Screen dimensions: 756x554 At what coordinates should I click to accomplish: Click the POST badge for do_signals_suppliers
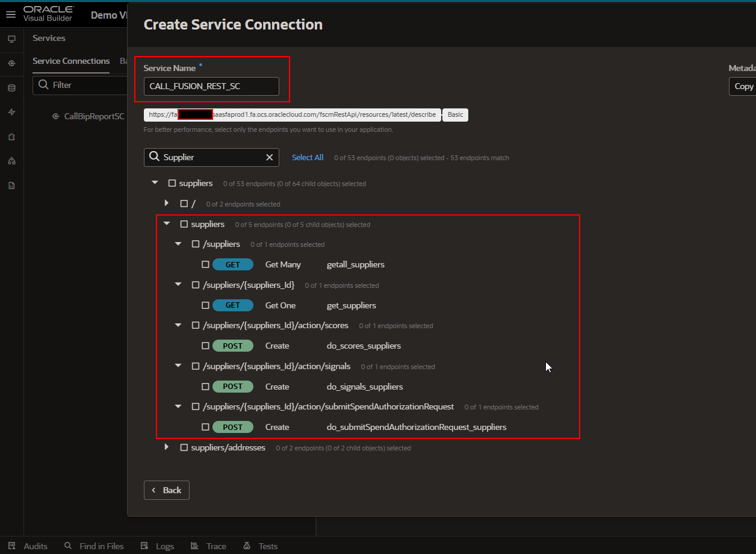pyautogui.click(x=233, y=387)
